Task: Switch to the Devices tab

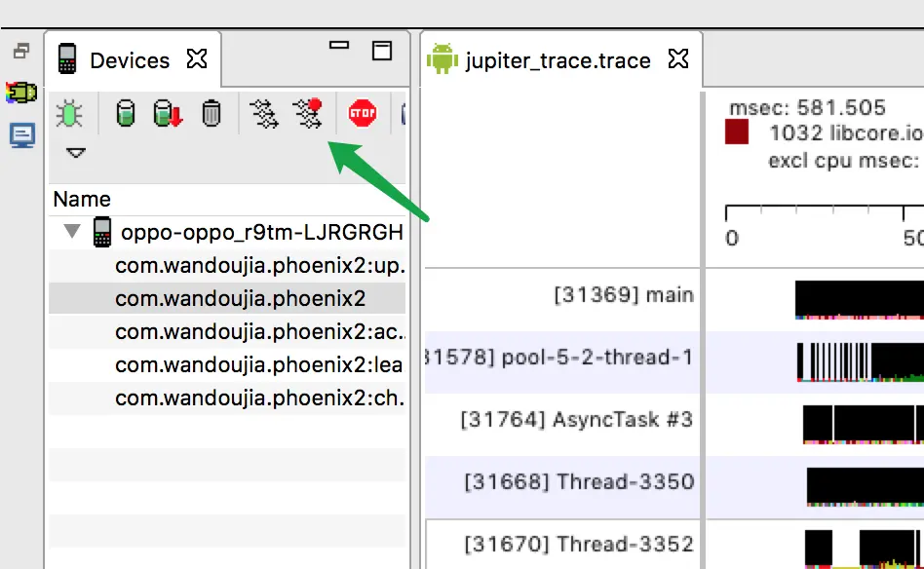Action: tap(130, 60)
